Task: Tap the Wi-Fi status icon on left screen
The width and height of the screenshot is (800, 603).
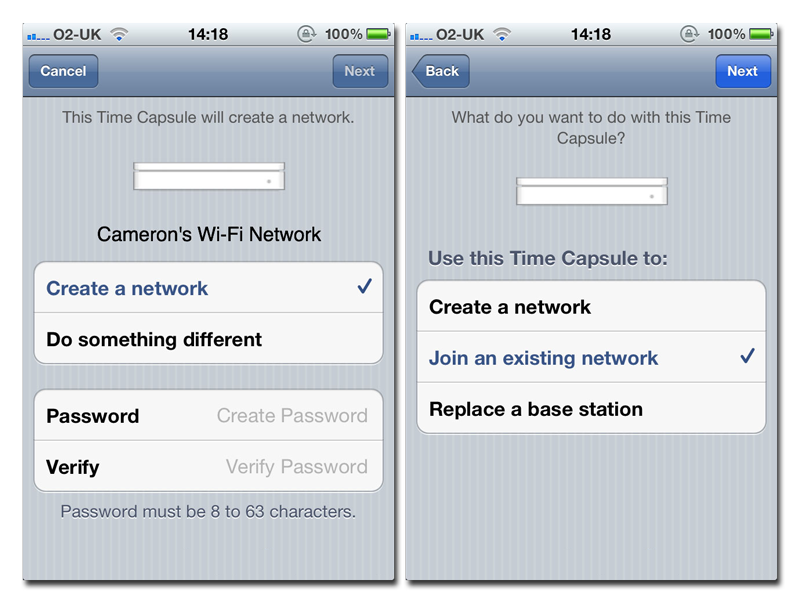Action: point(119,34)
